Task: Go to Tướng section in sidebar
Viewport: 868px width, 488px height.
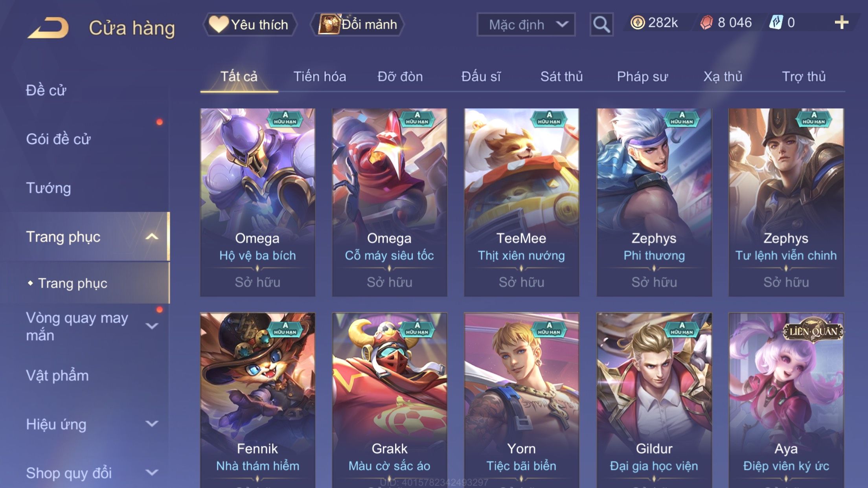Action: (48, 188)
